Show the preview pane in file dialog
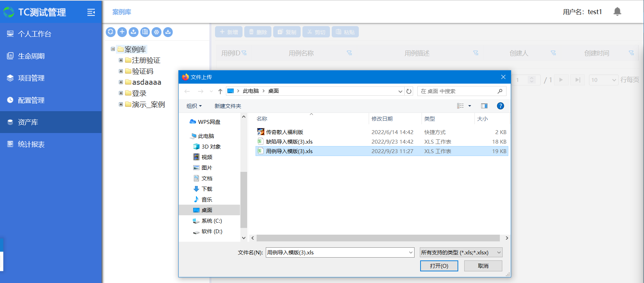The image size is (644, 283). (x=484, y=106)
